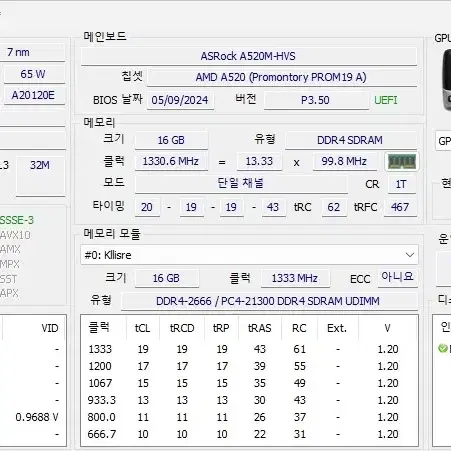451x451 pixels.
Task: Click the green UEFI label
Action: (386, 100)
